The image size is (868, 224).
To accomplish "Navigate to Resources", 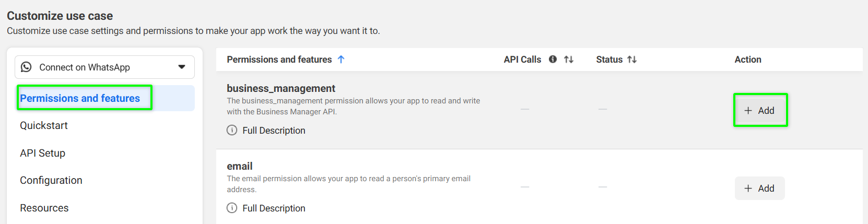I will (x=44, y=208).
